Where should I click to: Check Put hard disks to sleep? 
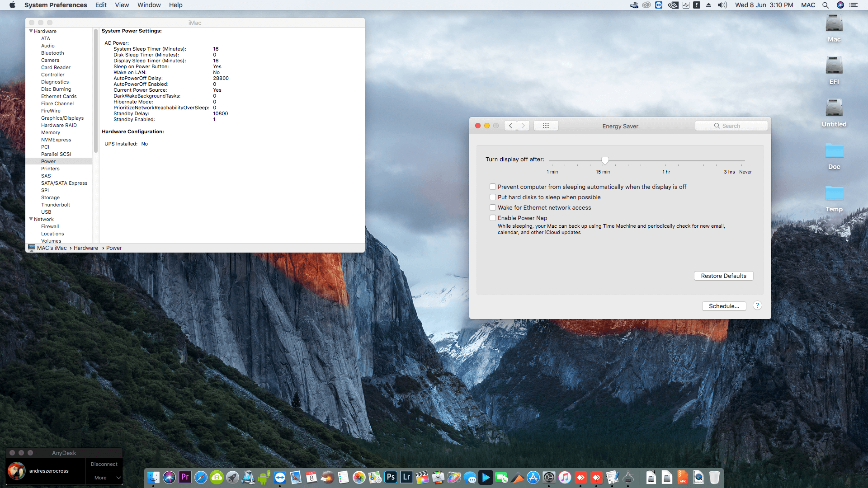pos(493,197)
